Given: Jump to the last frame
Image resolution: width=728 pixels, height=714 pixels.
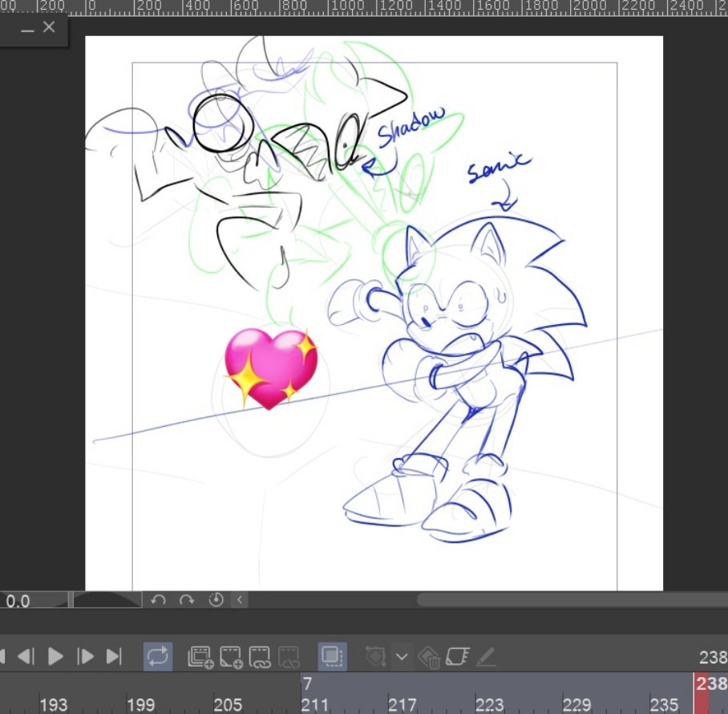Looking at the screenshot, I should coord(114,656).
